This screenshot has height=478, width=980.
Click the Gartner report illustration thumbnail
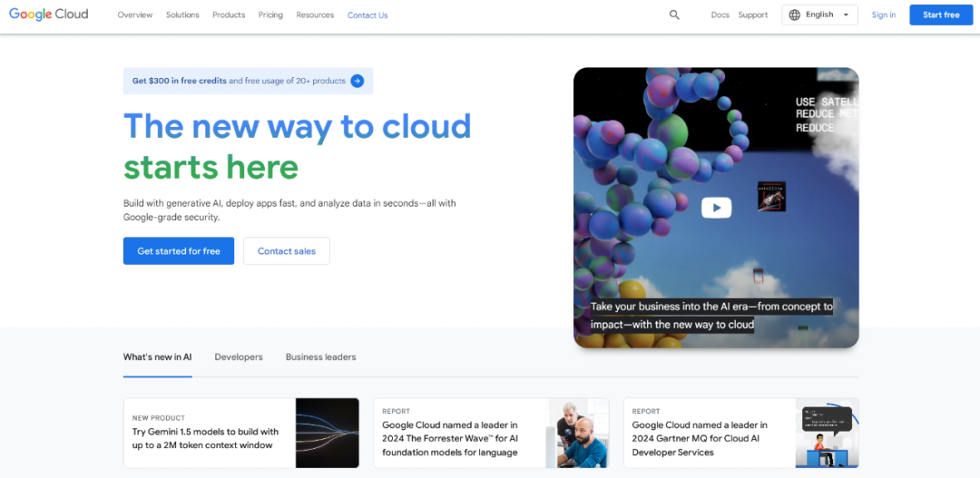pyautogui.click(x=827, y=433)
